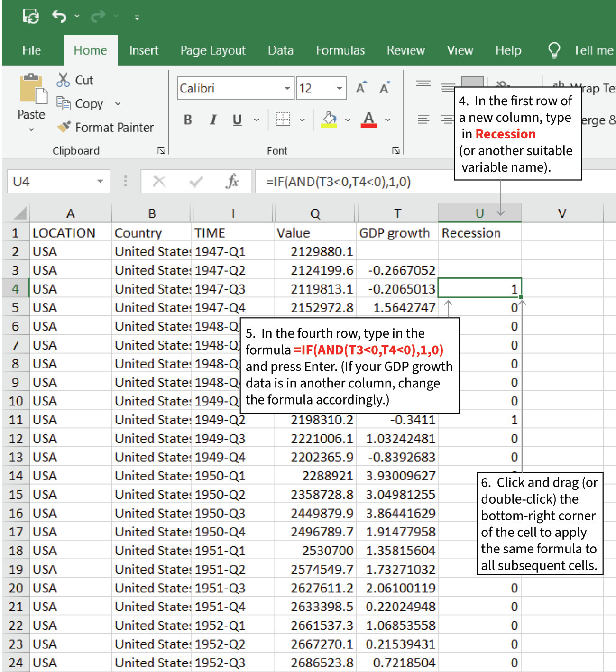Open the Fill Color dropdown arrow
The width and height of the screenshot is (616, 672).
click(x=348, y=120)
